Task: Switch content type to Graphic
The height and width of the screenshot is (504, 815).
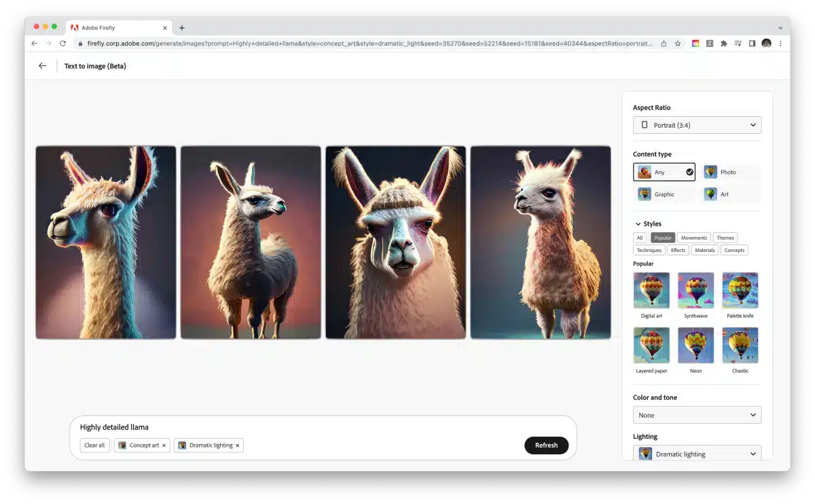Action: pos(664,194)
